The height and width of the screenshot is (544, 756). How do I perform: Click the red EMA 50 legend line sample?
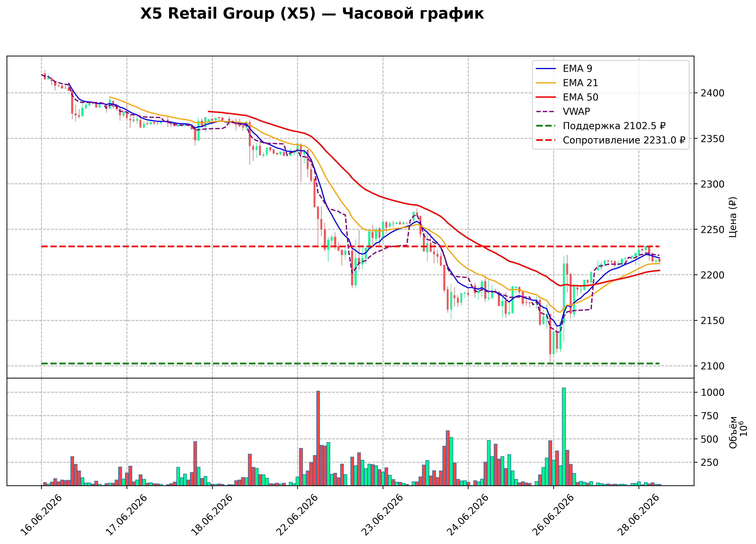pos(546,97)
